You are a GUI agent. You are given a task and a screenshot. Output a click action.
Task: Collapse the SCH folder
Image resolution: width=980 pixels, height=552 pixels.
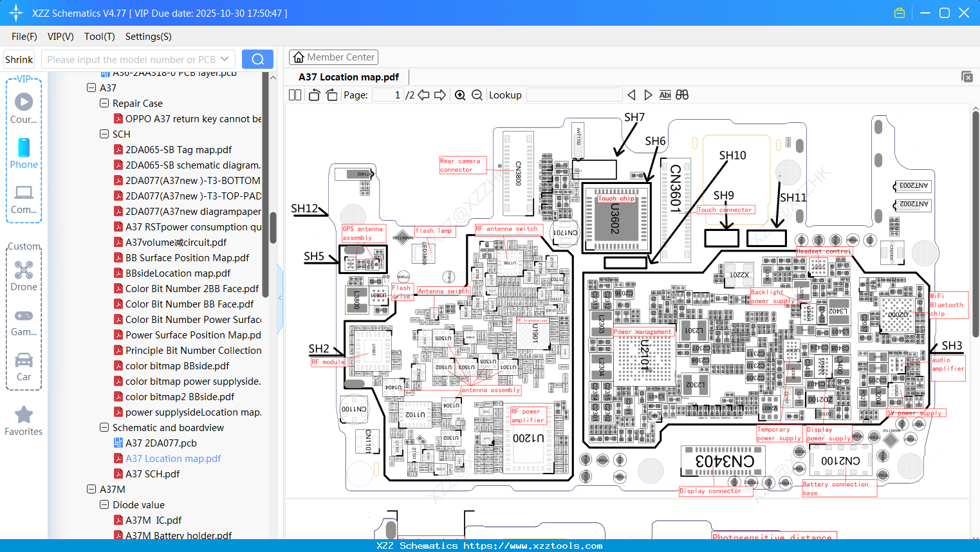(x=104, y=134)
